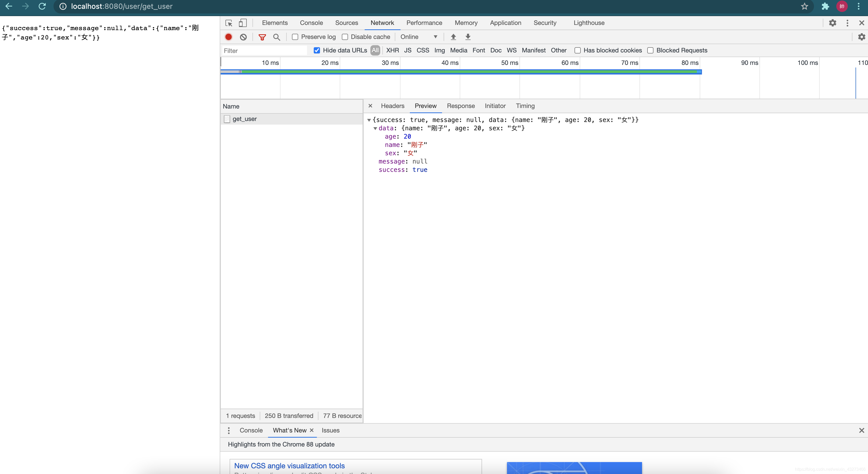Export HAR file with download arrow
The image size is (868, 474).
pos(468,37)
